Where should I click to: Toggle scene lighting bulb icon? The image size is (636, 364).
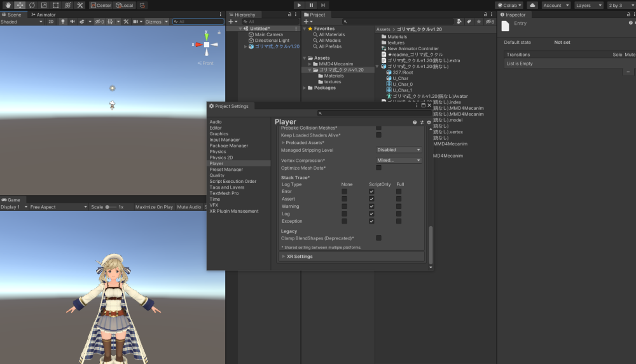coord(62,22)
